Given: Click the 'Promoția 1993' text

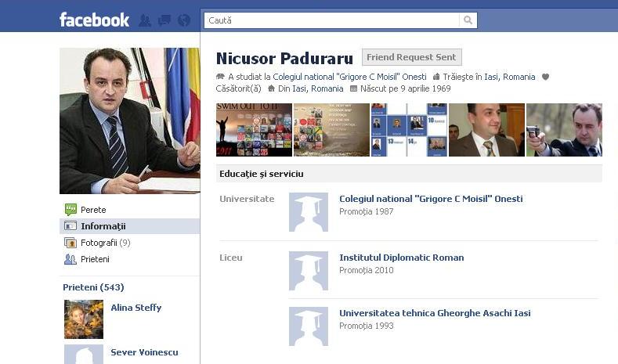Looking at the screenshot, I should point(367,326).
